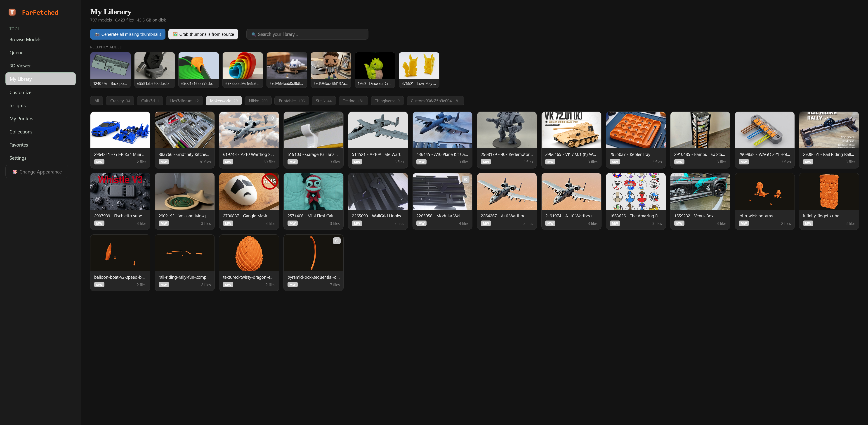
Task: Click MW badge on WAGO 221 Holder card
Action: click(x=744, y=162)
